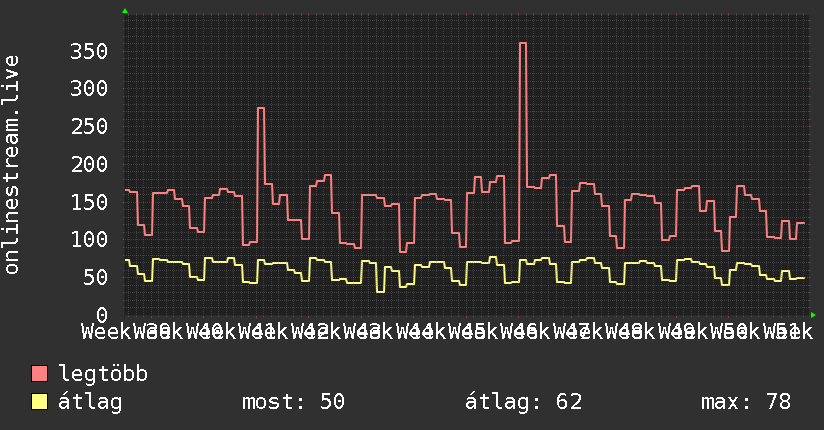
Task: Click the átlag legend label beside the yellow swatch
Action: 90,402
